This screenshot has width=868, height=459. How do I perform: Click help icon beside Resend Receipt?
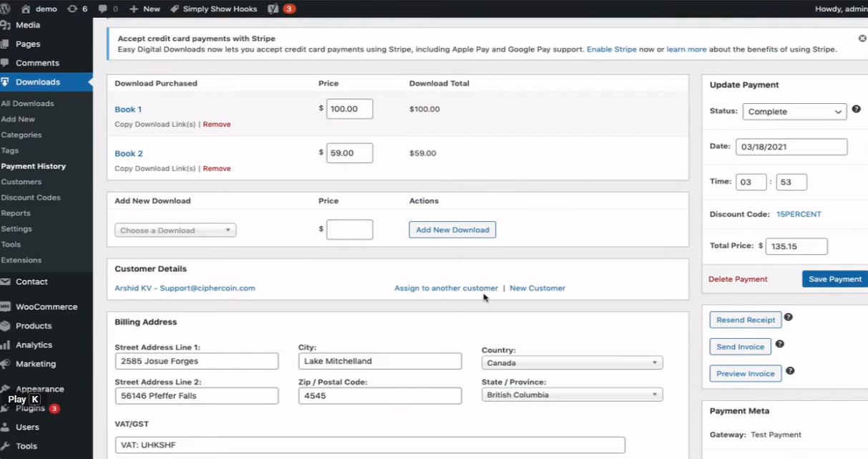click(788, 317)
